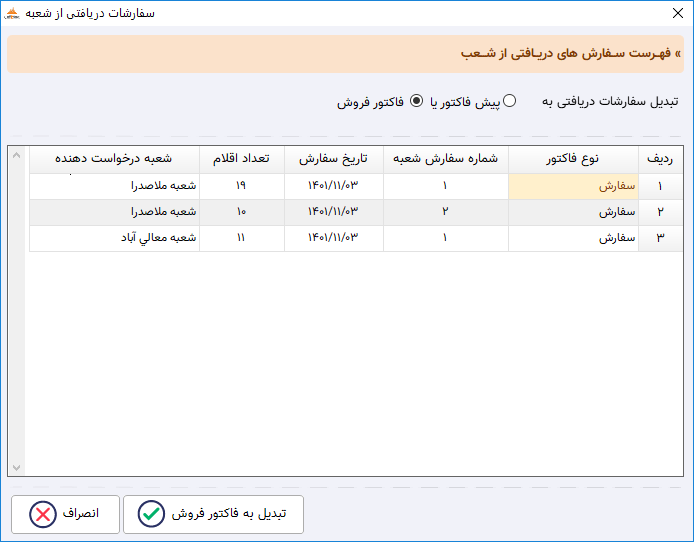Select the پیش فاکتور radio button
The image size is (694, 542).
tap(509, 101)
